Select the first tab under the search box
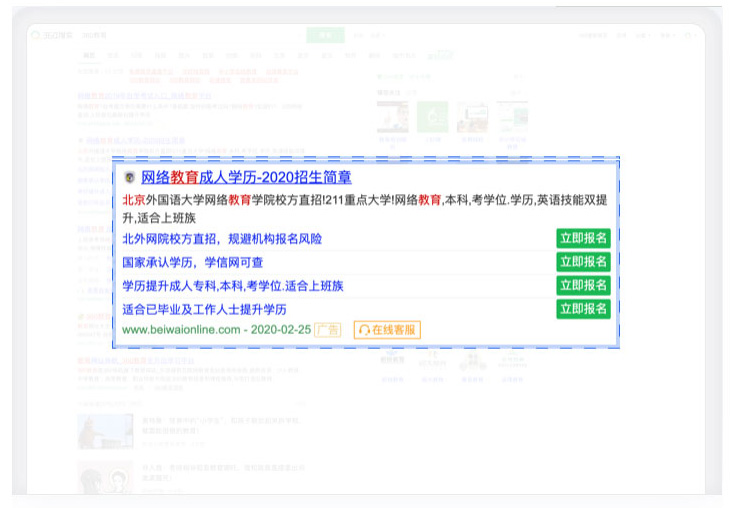Image resolution: width=732 pixels, height=508 pixels. point(89,55)
